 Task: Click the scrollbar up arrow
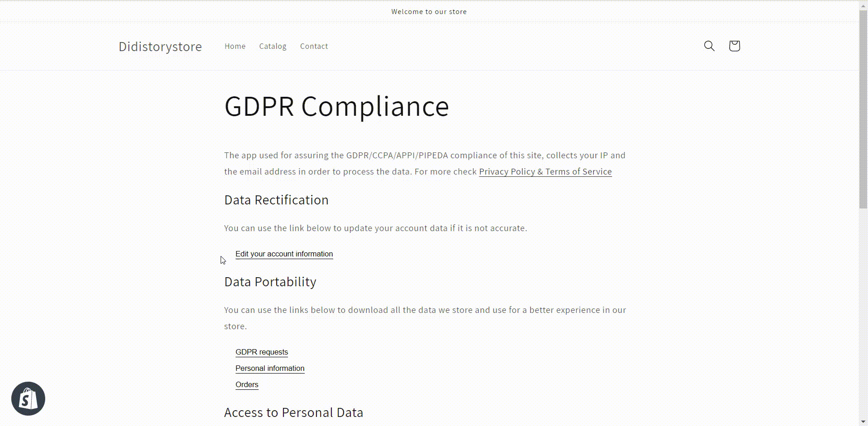[x=863, y=4]
